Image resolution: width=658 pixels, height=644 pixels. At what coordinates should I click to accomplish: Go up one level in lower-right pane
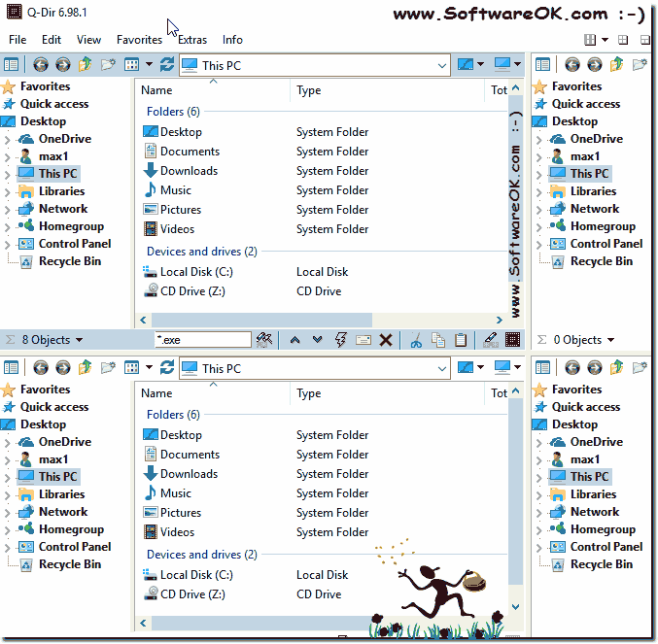617,368
